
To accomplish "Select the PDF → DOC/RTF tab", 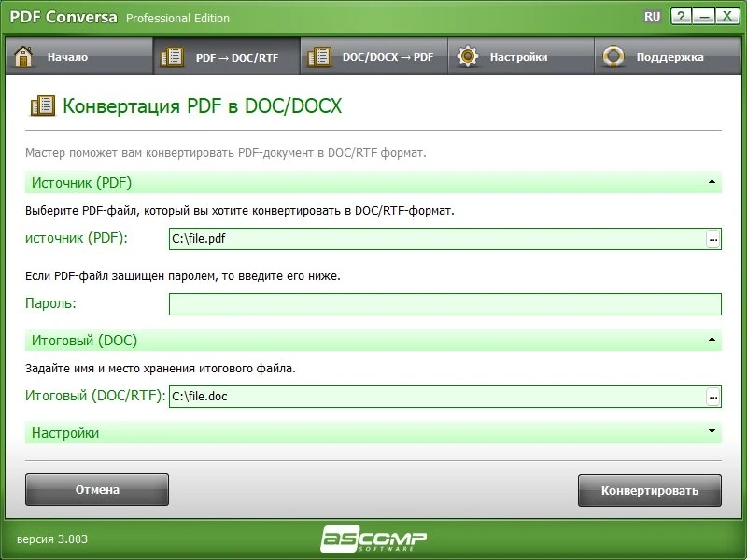I will pyautogui.click(x=227, y=56).
